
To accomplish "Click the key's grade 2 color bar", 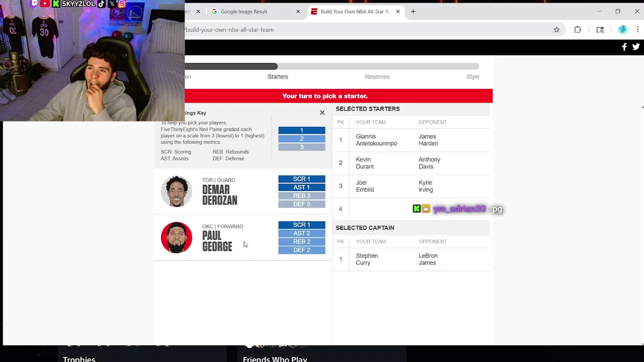I will [x=302, y=139].
